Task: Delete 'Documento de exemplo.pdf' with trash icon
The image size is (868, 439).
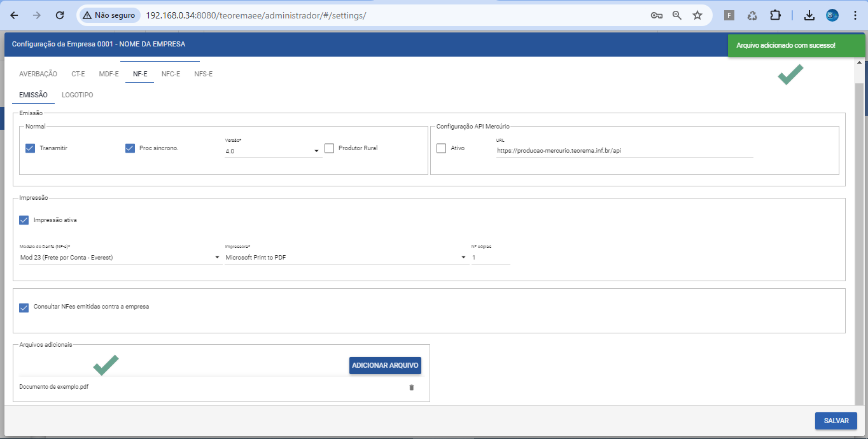Action: click(x=411, y=387)
